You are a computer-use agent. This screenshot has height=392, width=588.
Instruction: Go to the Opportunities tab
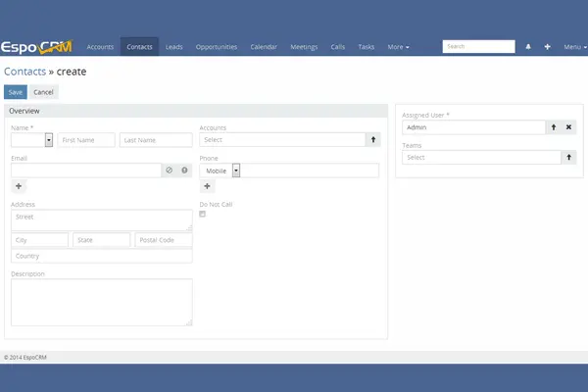[x=216, y=46]
